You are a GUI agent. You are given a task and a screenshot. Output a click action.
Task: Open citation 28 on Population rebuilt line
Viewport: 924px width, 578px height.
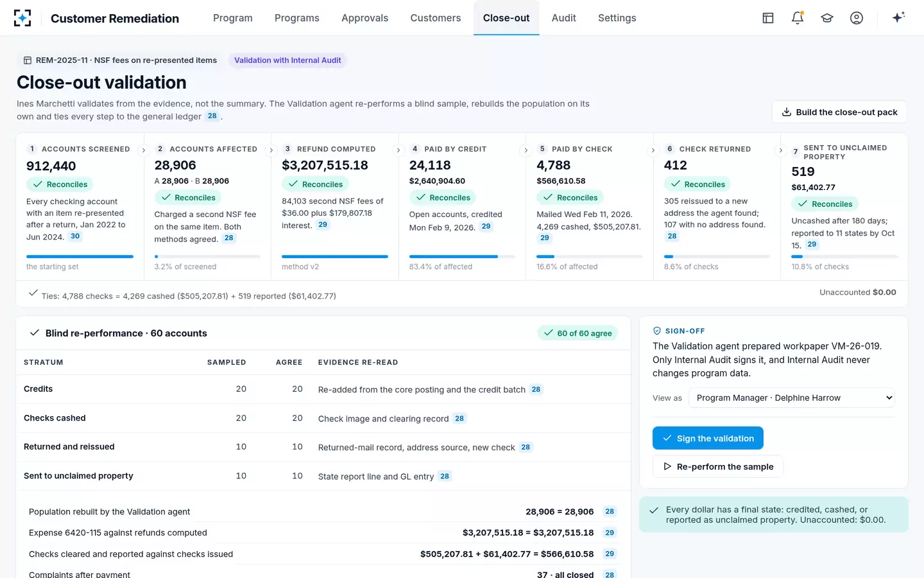[x=610, y=511]
